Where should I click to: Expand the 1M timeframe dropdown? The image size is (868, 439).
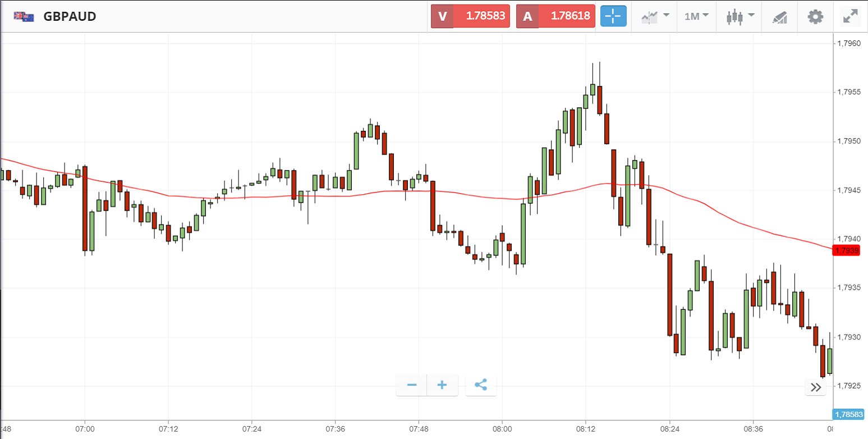coord(696,16)
